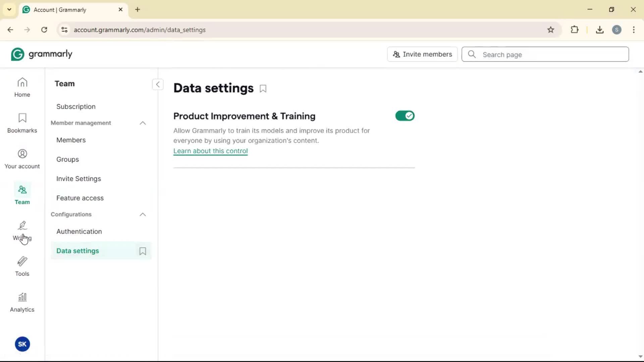Viewport: 644px width, 362px height.
Task: Bookmark the Data settings page heading
Action: click(263, 89)
